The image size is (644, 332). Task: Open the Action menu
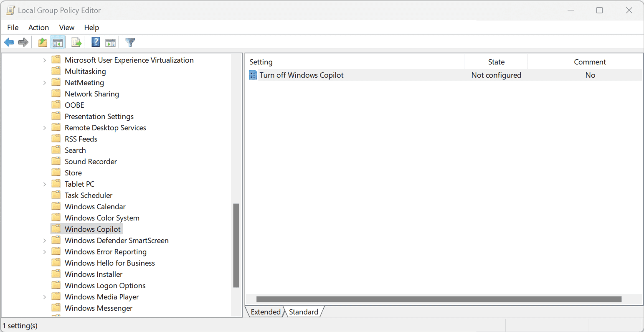coord(38,28)
